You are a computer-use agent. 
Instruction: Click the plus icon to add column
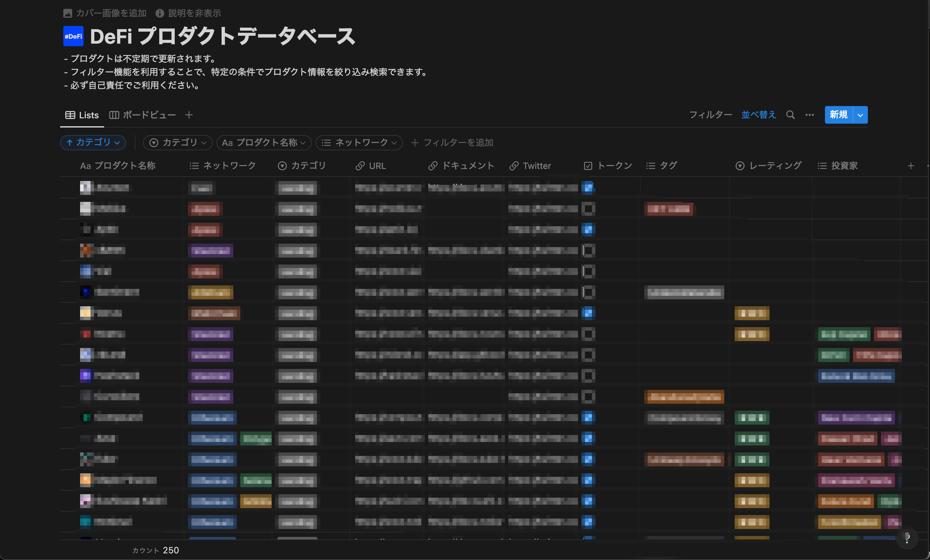[x=910, y=166]
